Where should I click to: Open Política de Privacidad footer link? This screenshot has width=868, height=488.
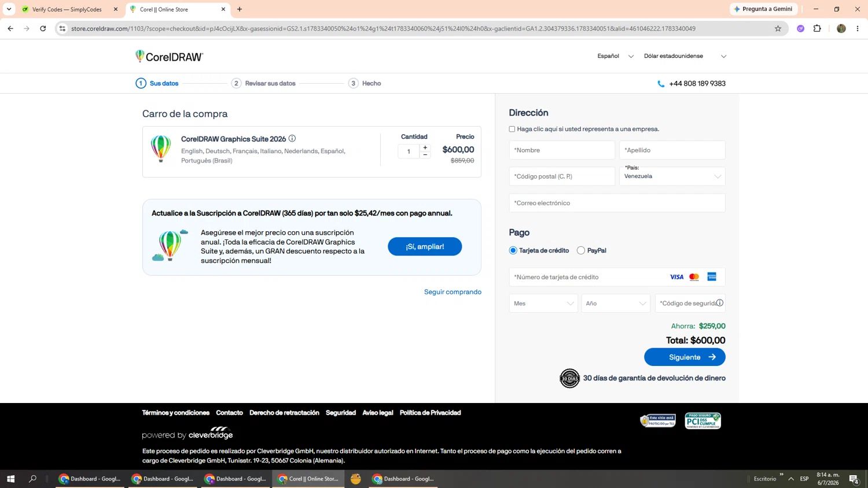click(x=430, y=413)
